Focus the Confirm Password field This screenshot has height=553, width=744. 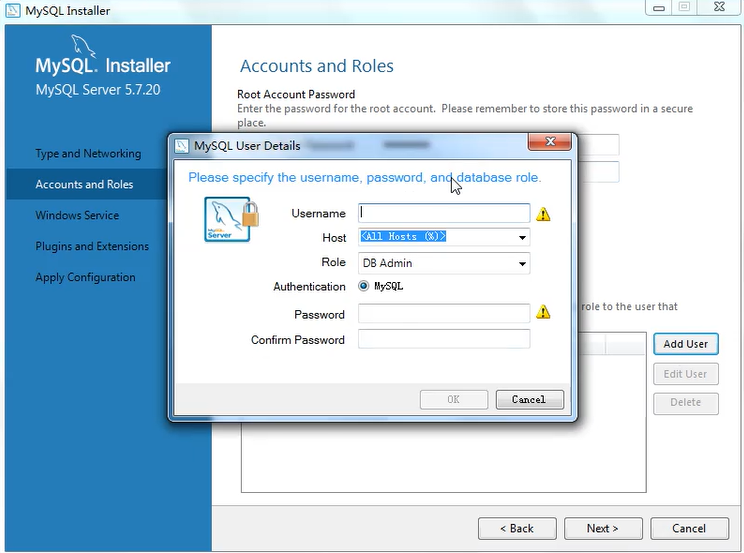(444, 339)
